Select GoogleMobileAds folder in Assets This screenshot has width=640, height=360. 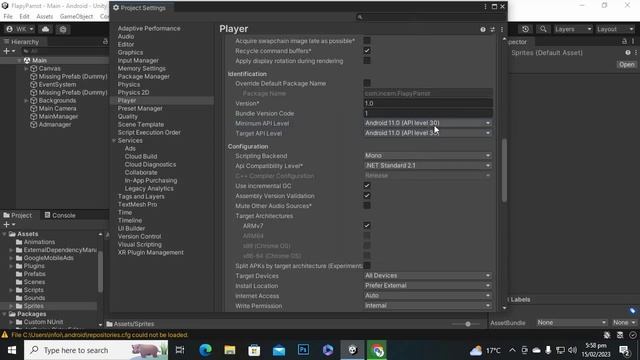point(49,258)
